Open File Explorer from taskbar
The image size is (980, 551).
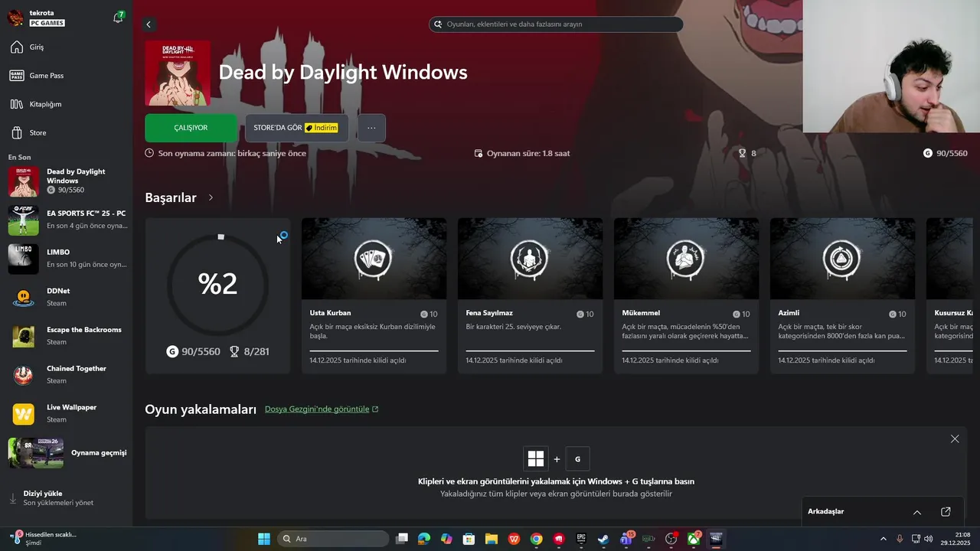[x=492, y=539]
